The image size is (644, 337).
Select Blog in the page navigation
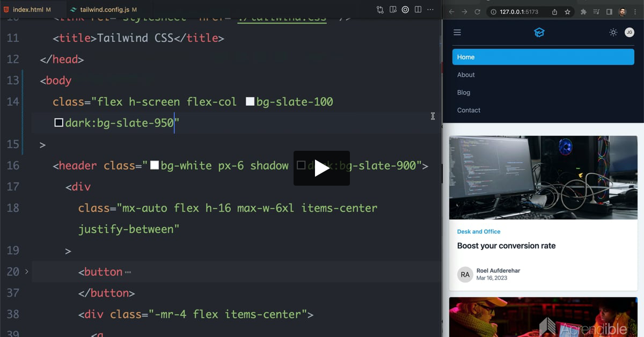[x=464, y=92]
